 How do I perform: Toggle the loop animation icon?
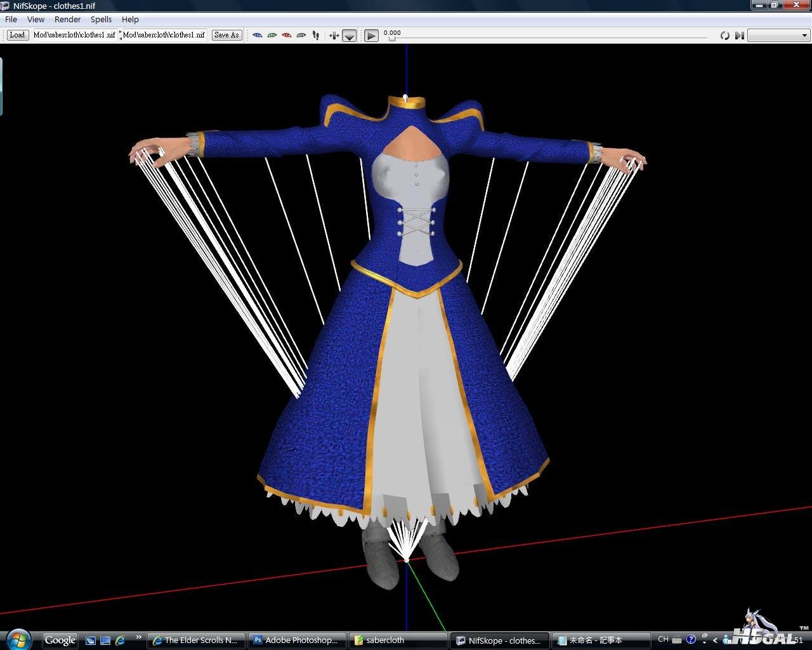point(724,36)
